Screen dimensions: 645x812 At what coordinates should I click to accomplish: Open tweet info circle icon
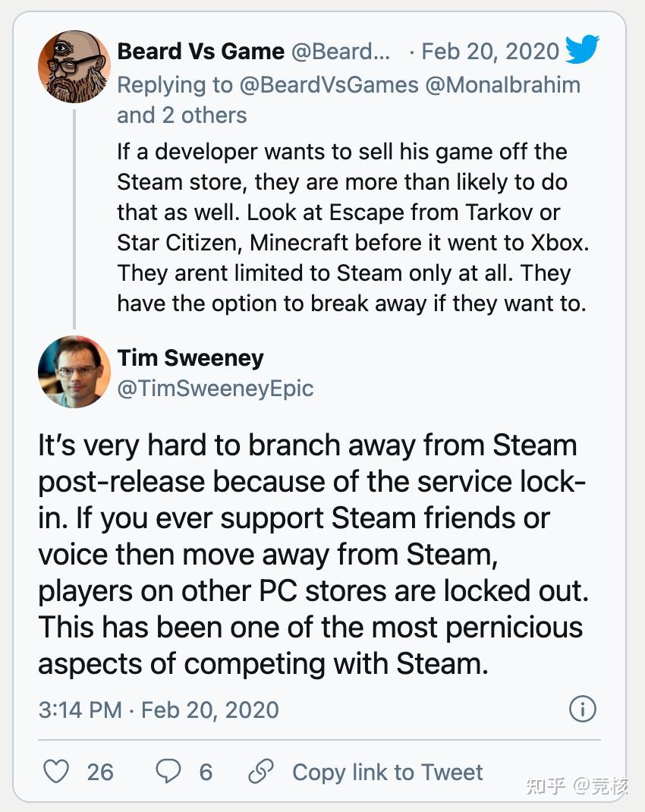click(x=582, y=710)
